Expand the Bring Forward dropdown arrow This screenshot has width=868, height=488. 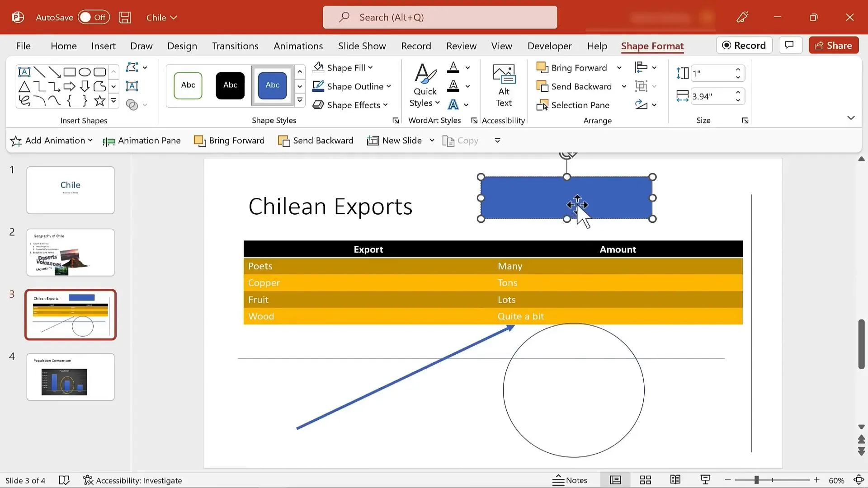tap(619, 68)
